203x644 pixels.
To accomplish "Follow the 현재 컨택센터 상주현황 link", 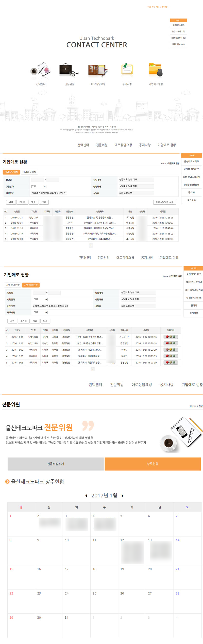I will coord(158,7).
